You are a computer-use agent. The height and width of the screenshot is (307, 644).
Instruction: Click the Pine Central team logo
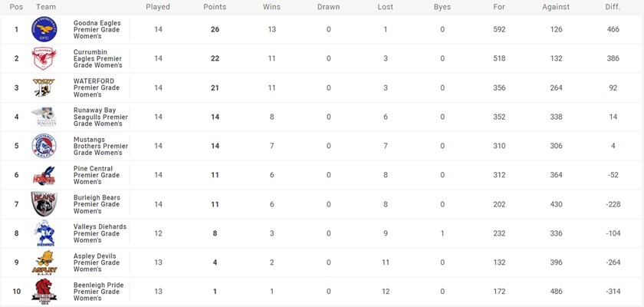tap(44, 175)
